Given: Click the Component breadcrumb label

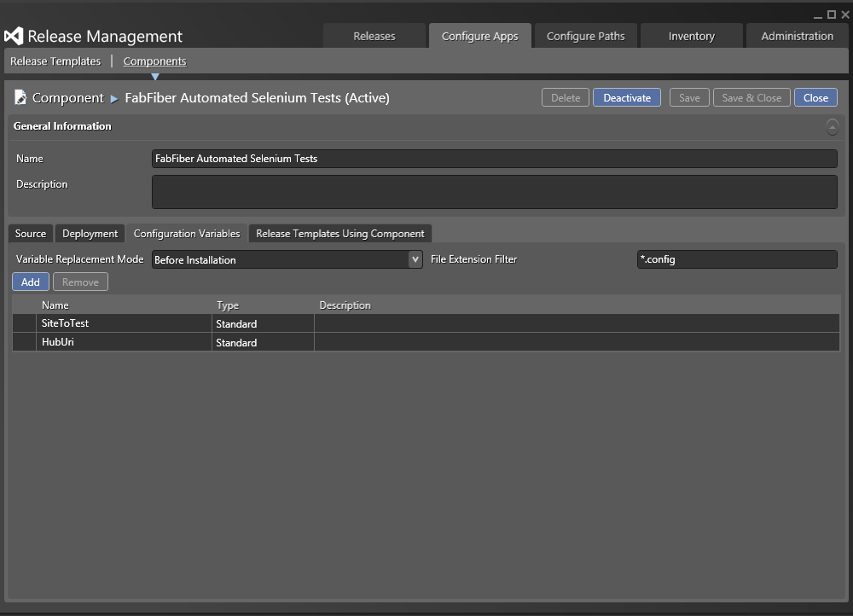Looking at the screenshot, I should pyautogui.click(x=67, y=97).
